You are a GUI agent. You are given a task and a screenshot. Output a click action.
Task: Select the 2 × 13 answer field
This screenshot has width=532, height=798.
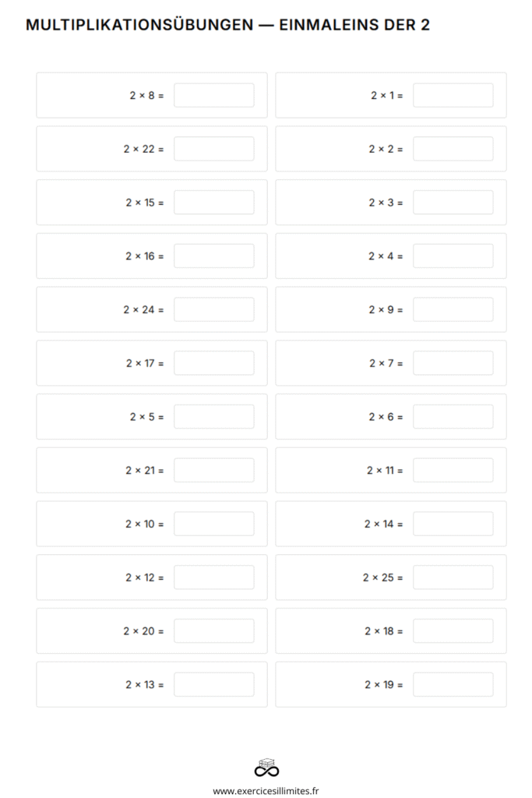pyautogui.click(x=213, y=684)
